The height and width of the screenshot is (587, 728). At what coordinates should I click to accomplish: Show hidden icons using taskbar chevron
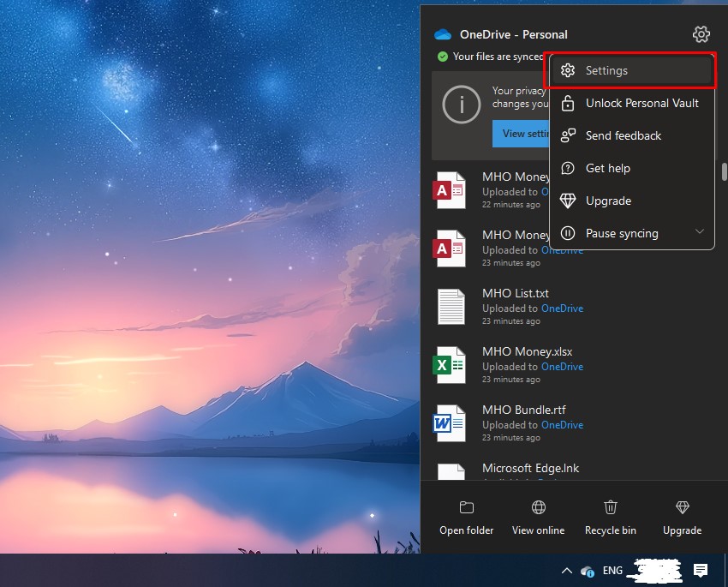[x=565, y=571]
